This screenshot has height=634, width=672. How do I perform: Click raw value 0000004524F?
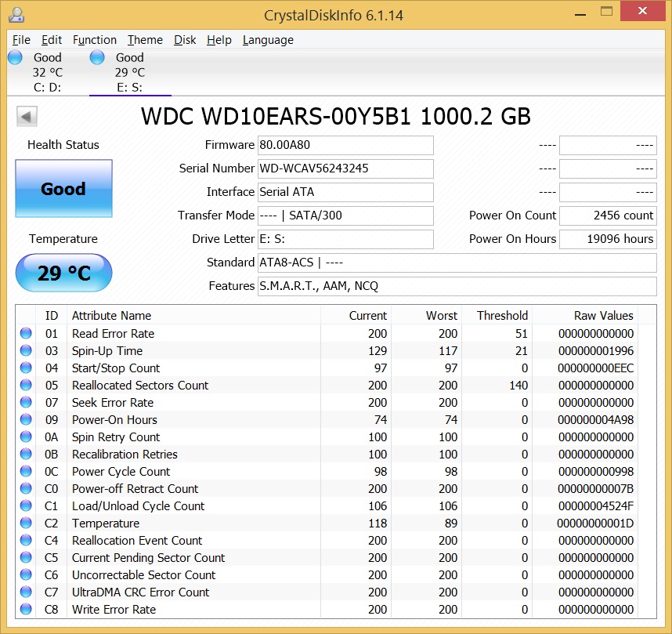click(596, 506)
